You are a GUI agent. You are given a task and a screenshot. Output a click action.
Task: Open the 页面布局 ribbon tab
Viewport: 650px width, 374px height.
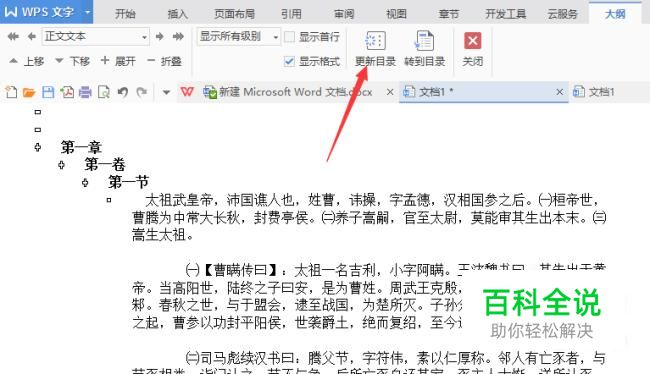pos(234,14)
